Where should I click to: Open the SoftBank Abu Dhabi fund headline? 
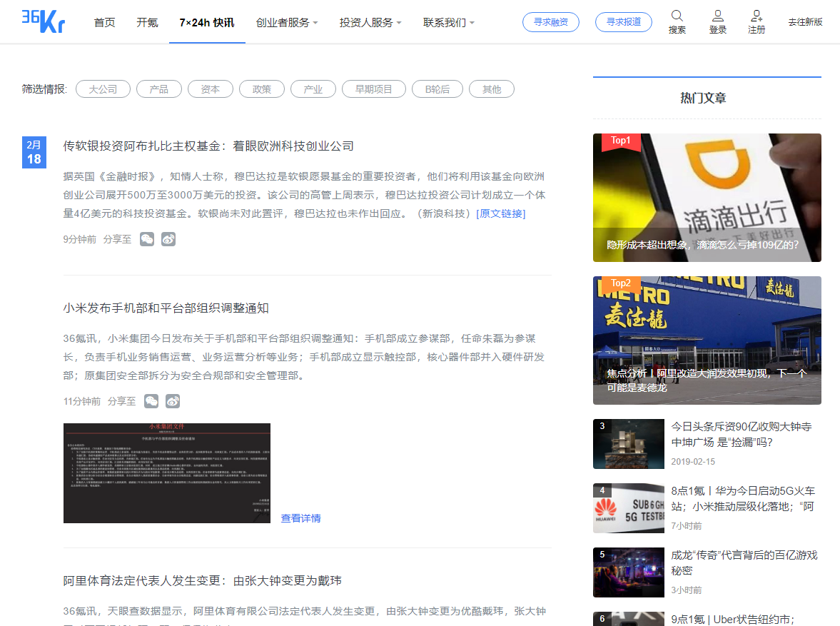pyautogui.click(x=208, y=146)
